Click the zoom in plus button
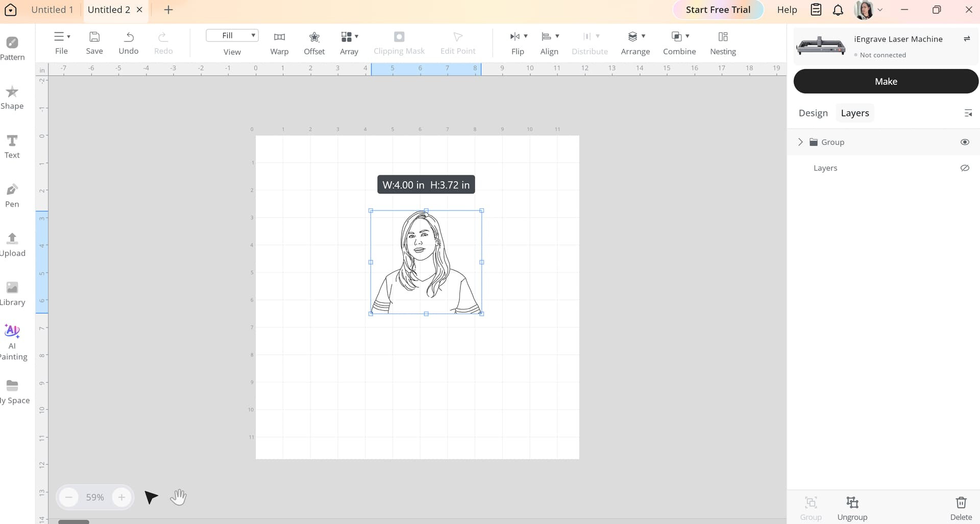The image size is (980, 524). (x=121, y=497)
